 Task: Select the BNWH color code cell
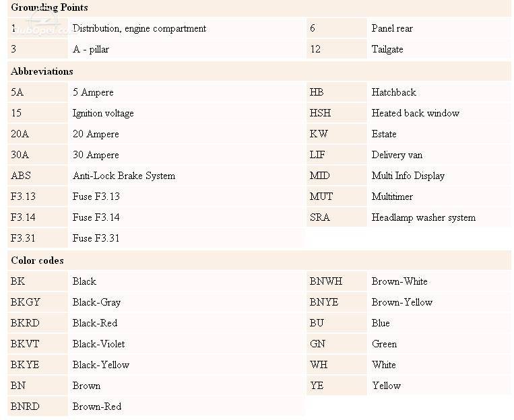(337, 281)
